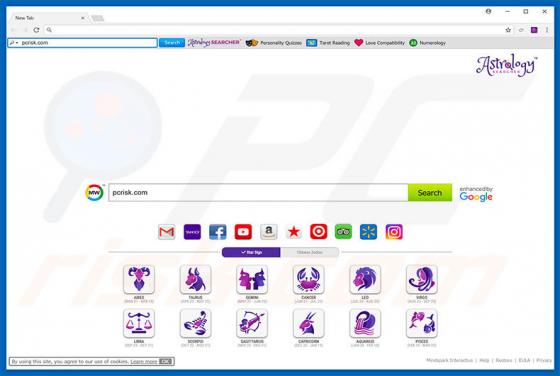Select the Scorpio zodiac sign

[195, 324]
